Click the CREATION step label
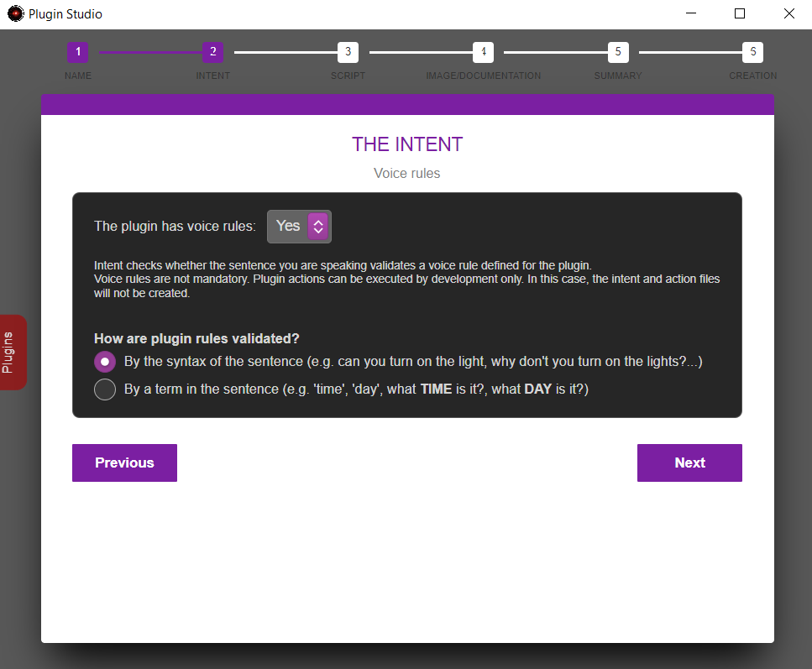 [753, 76]
